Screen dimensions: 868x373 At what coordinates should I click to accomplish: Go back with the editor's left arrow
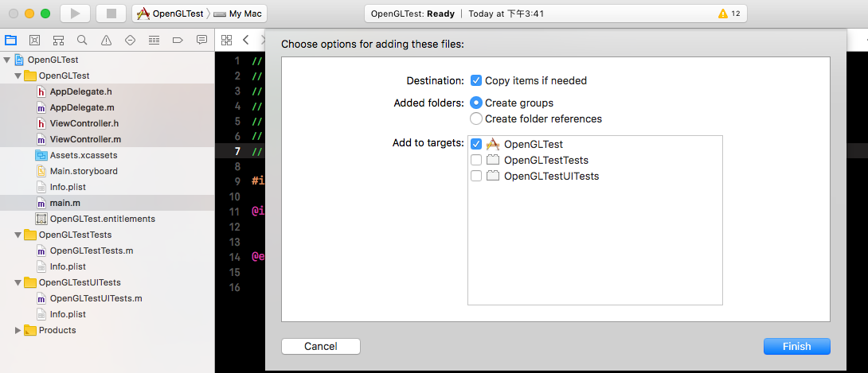[x=246, y=40]
